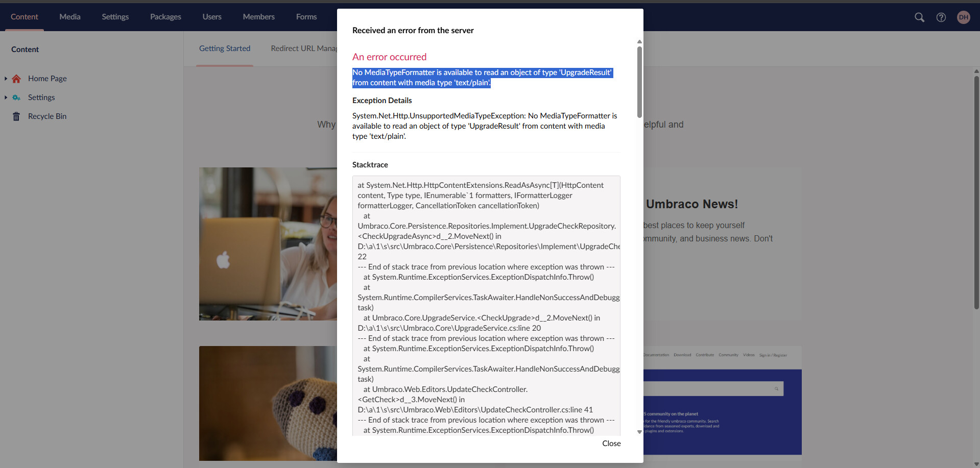Click the Home Page house icon
The width and height of the screenshot is (980, 468).
click(16, 79)
